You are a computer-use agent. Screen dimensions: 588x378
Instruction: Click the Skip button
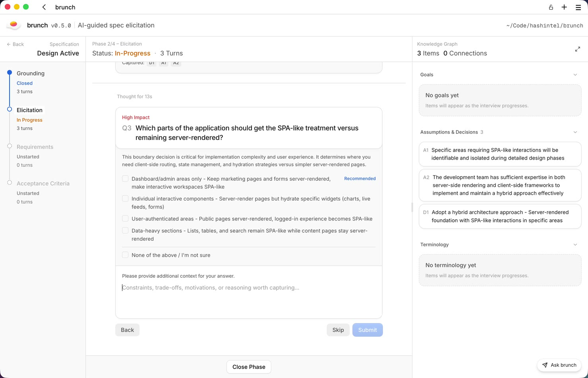(338, 330)
